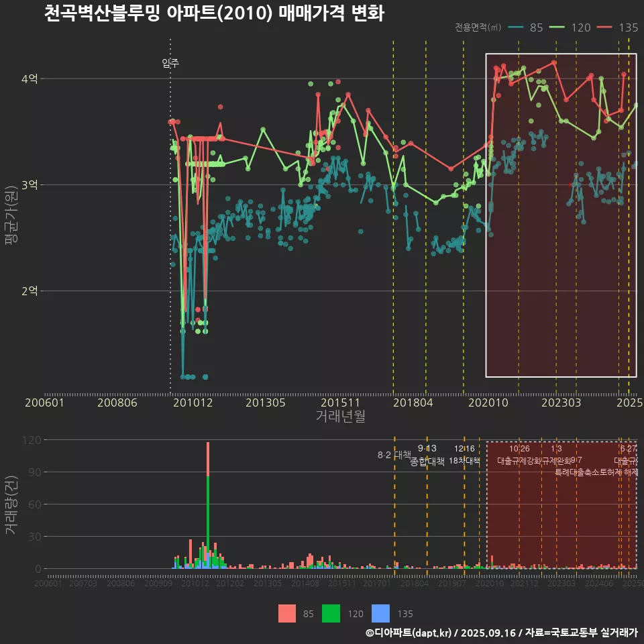Click the 120 volume y-axis label
Viewport: 644px width, 644px height.
coord(32,440)
